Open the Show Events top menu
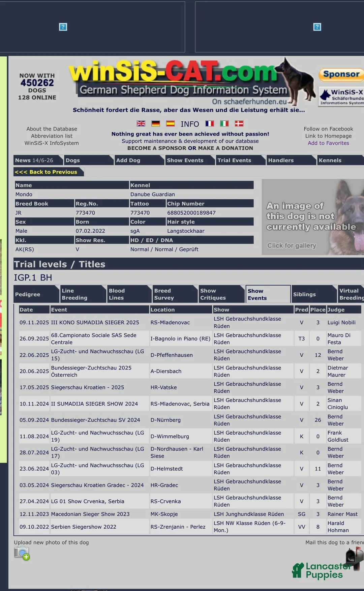This screenshot has height=591, width=364. 190,160
